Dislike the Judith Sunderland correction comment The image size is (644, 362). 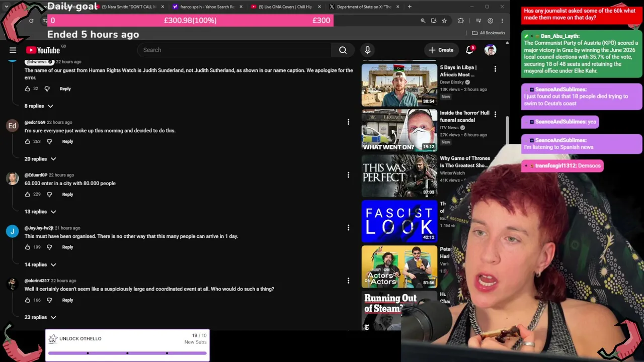[x=47, y=89]
